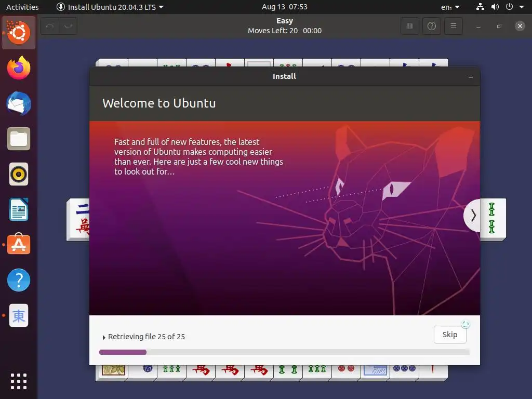Open the power icon in the top bar

[x=509, y=7]
